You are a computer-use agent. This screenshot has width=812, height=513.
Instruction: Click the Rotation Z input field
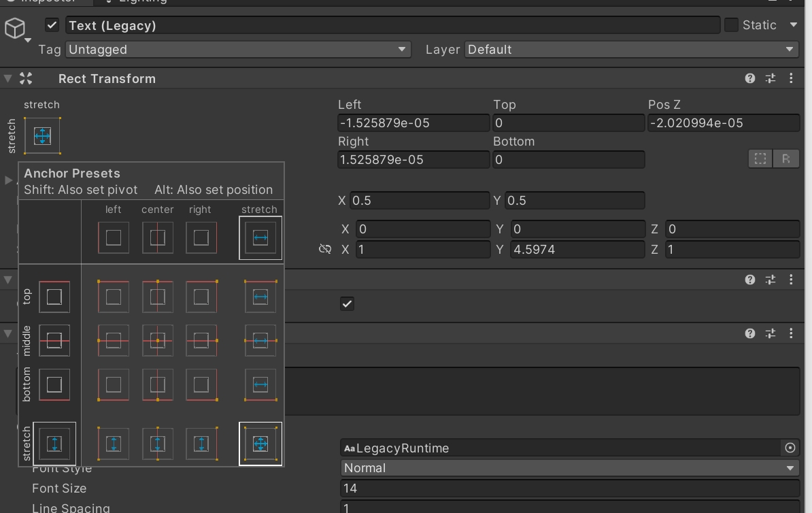click(732, 229)
